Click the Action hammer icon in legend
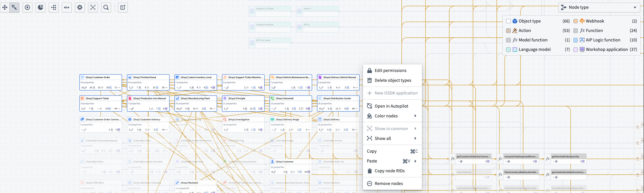The image size is (644, 193). click(515, 31)
